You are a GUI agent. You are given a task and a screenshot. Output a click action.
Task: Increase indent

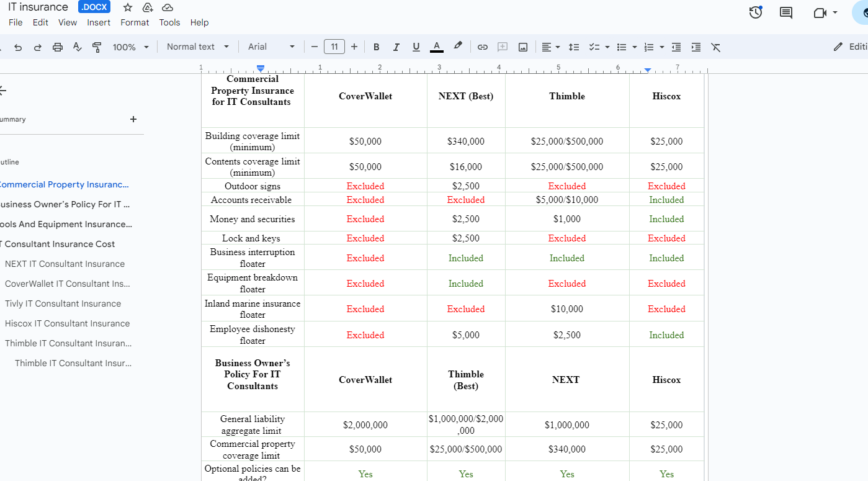point(696,47)
